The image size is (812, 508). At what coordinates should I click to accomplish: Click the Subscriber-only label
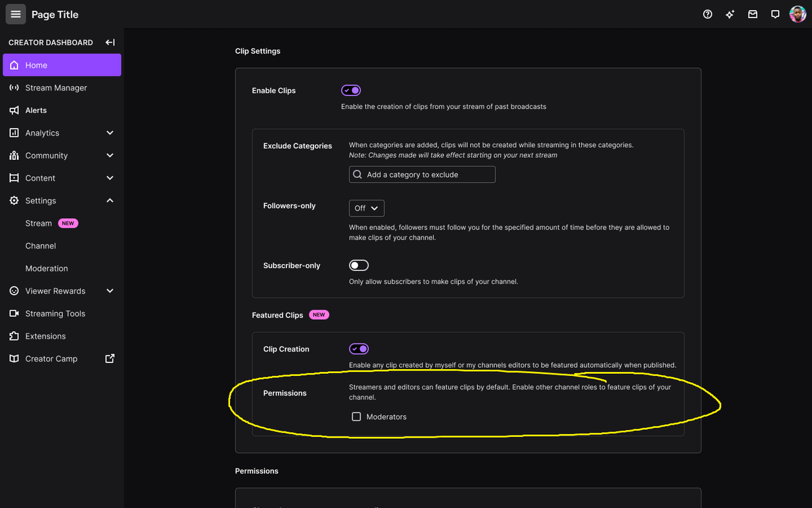pos(292,266)
